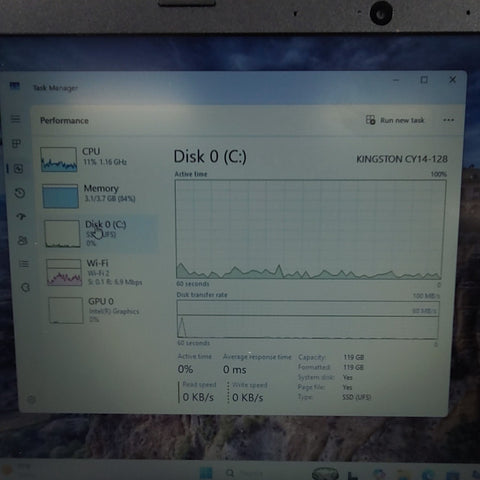
Task: Click the 0 KB/s read speed value
Action: (198, 397)
